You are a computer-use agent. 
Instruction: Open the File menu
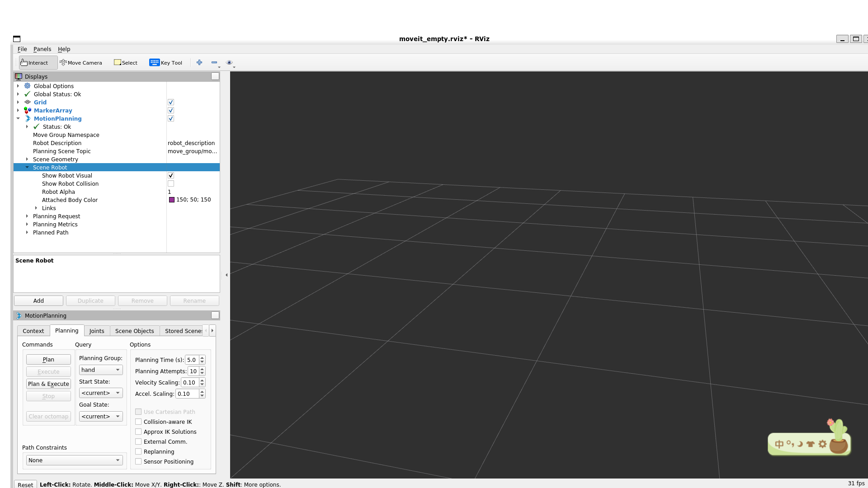(x=22, y=49)
